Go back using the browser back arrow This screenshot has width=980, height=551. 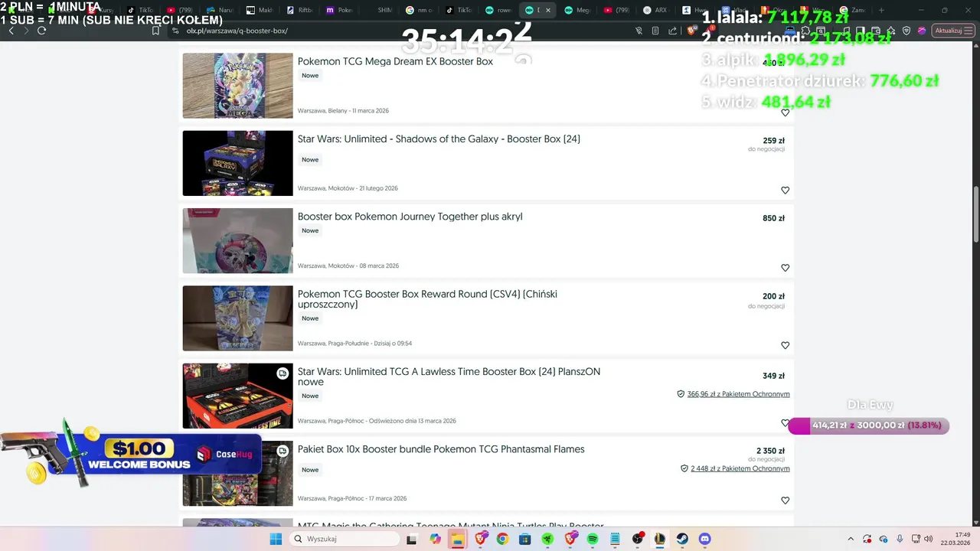pos(11,31)
